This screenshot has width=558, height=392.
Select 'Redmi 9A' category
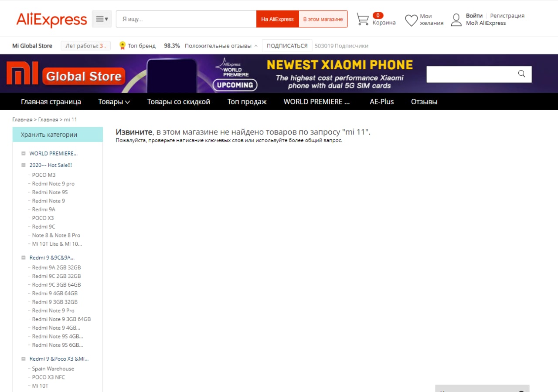pos(44,210)
